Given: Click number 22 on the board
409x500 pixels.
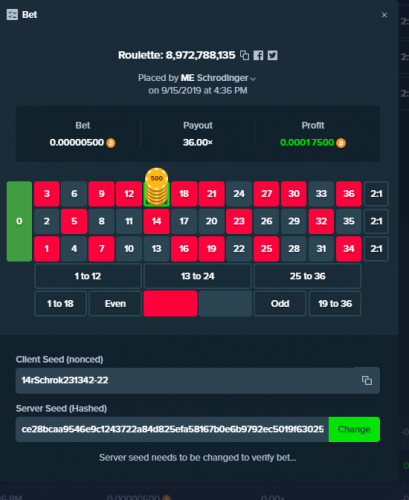Looking at the screenshot, I should point(239,249).
